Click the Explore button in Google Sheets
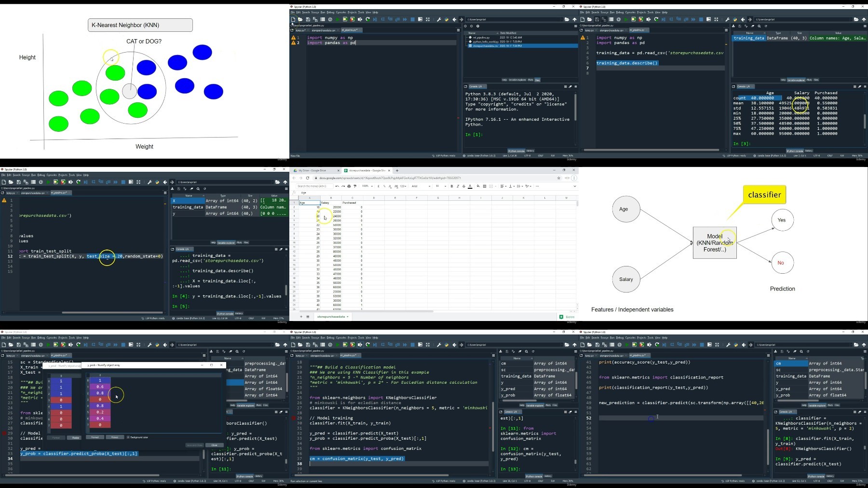This screenshot has width=868, height=488. click(x=567, y=317)
